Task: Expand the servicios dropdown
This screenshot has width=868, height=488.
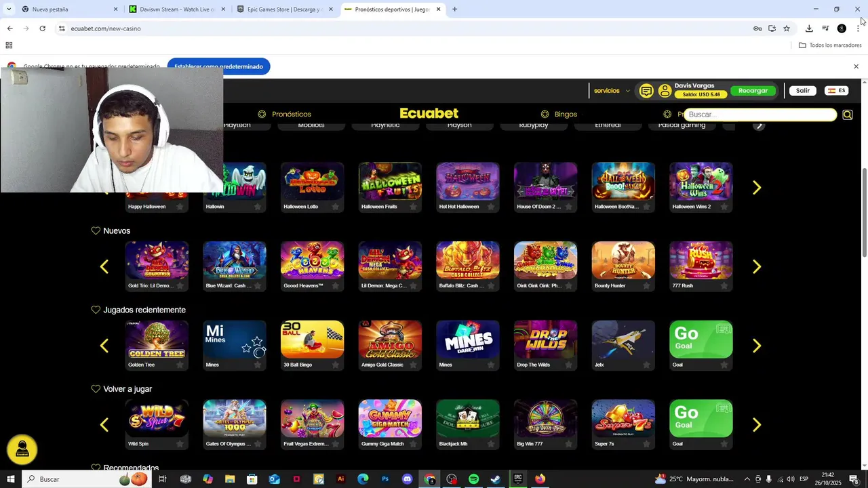Action: pyautogui.click(x=612, y=91)
